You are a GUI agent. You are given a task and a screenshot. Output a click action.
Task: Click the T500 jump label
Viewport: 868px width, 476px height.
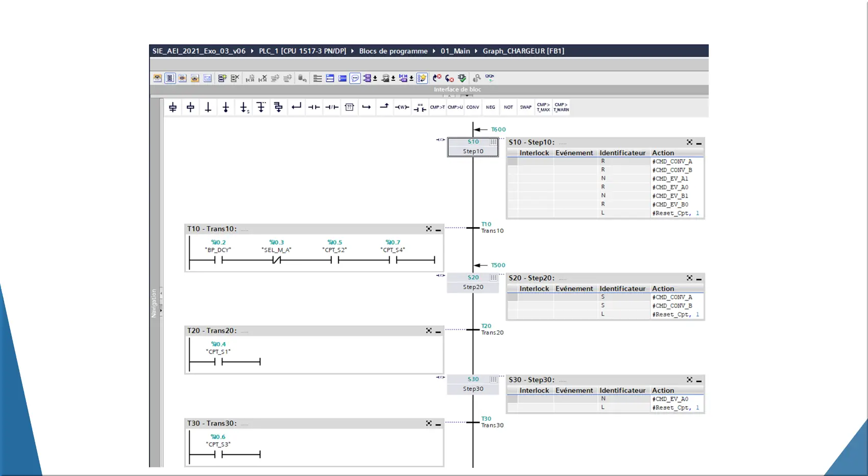pos(498,266)
